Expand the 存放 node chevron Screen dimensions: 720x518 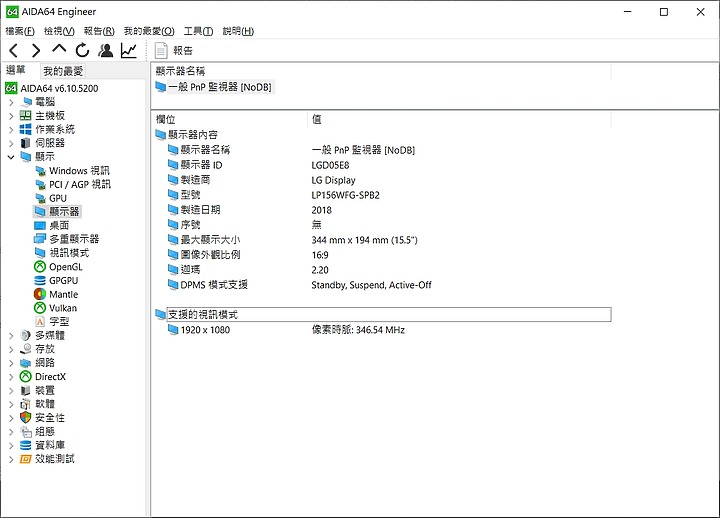click(11, 350)
